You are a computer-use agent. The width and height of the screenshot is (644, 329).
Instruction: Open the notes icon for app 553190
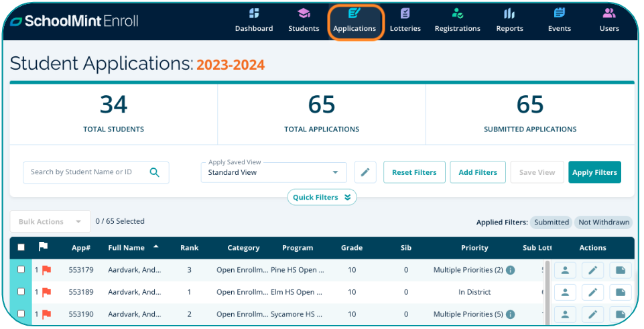point(620,314)
